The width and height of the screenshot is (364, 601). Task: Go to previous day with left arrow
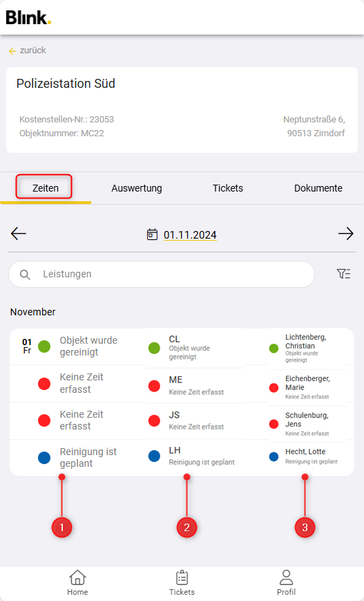pyautogui.click(x=19, y=234)
